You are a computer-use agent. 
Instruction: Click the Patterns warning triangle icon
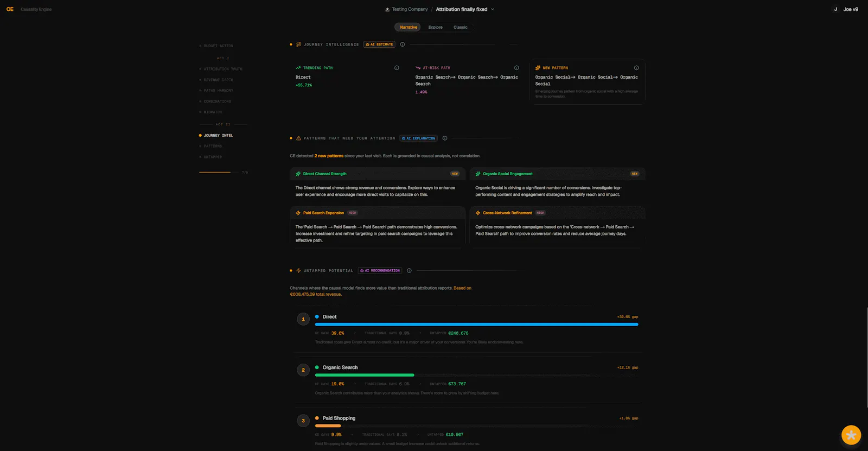[298, 138]
